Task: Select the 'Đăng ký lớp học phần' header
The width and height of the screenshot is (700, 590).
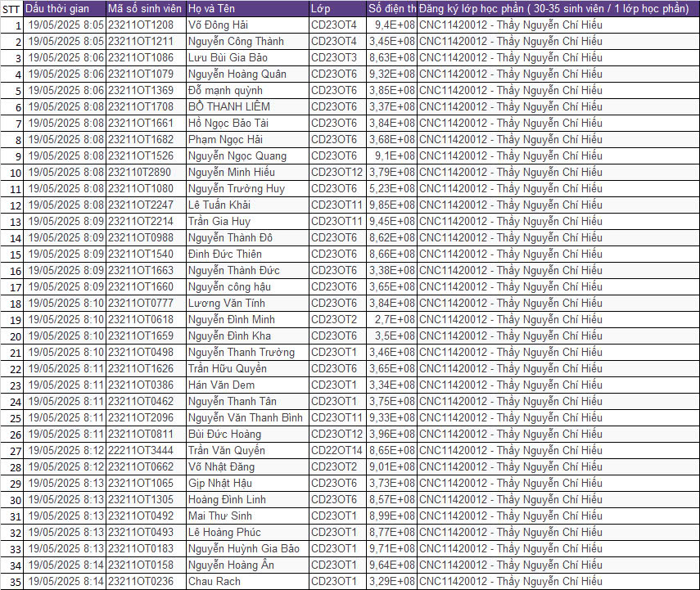Action: click(558, 8)
